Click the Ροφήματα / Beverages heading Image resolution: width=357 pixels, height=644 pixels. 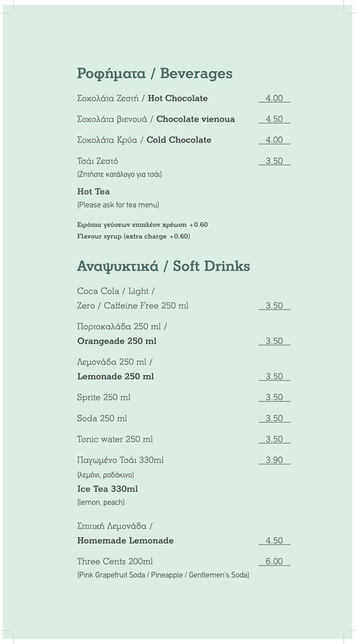coord(155,74)
